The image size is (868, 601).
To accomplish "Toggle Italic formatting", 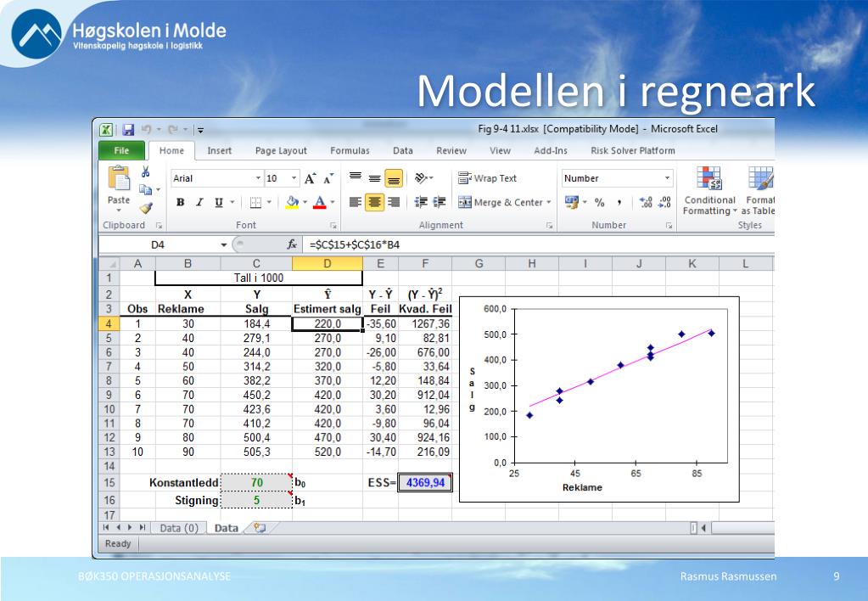I will click(200, 203).
